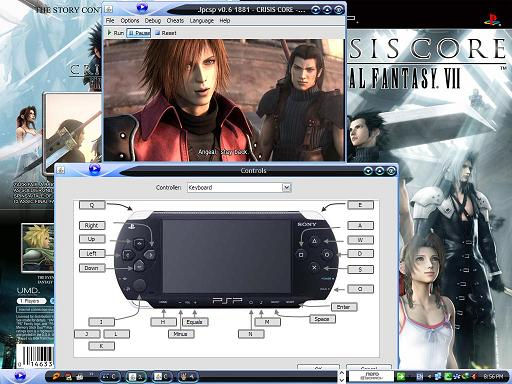Open the Cheats menu
The image size is (512, 384).
coord(175,21)
